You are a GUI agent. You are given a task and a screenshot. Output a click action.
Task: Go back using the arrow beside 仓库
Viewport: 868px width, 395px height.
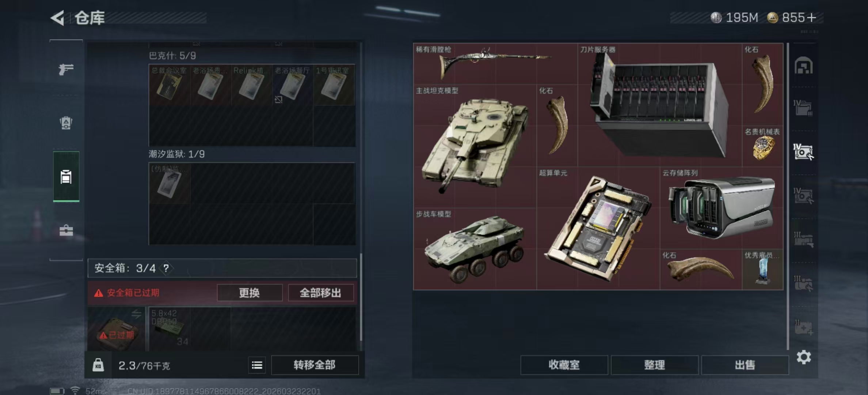click(x=58, y=18)
